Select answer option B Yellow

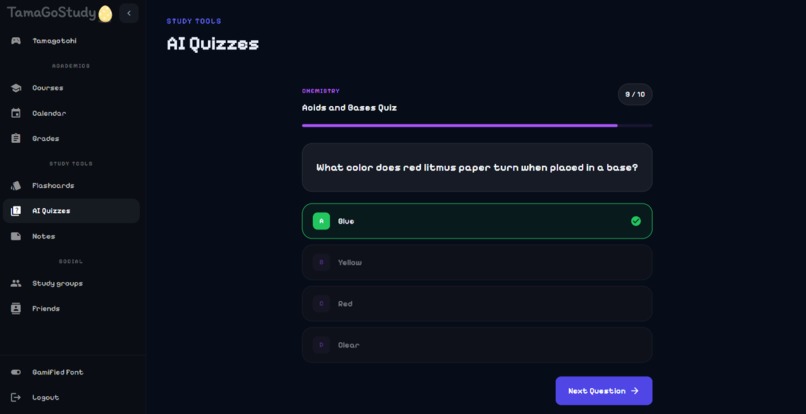point(477,262)
